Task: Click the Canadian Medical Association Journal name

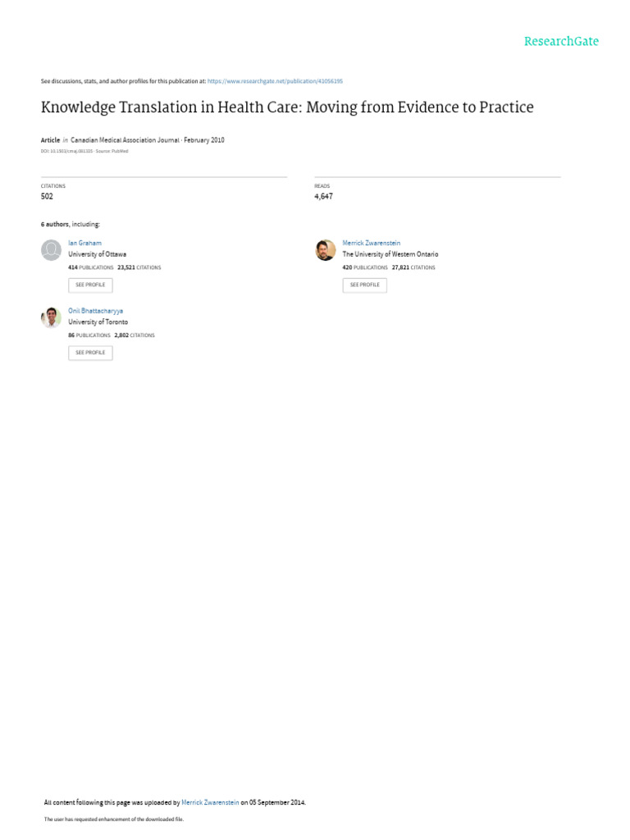Action: [125, 139]
